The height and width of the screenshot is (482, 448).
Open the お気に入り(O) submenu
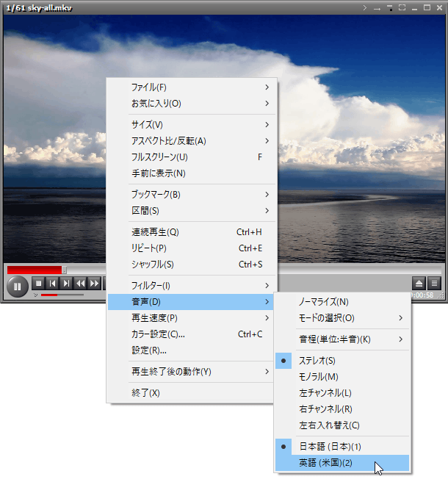pos(192,104)
